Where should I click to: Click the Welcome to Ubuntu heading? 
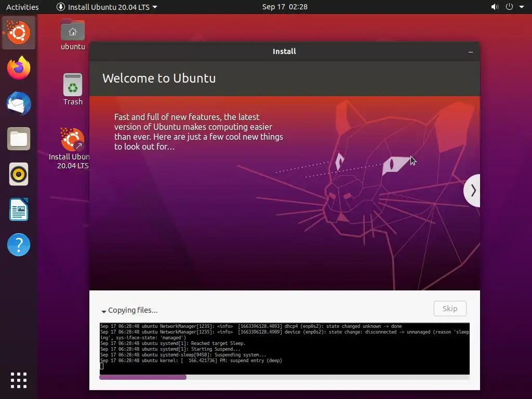159,78
